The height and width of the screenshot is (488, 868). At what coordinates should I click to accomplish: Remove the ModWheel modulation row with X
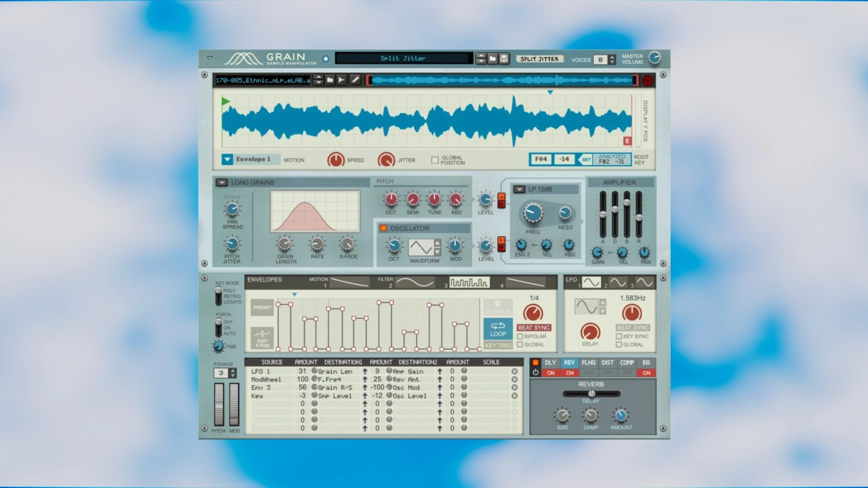(514, 379)
